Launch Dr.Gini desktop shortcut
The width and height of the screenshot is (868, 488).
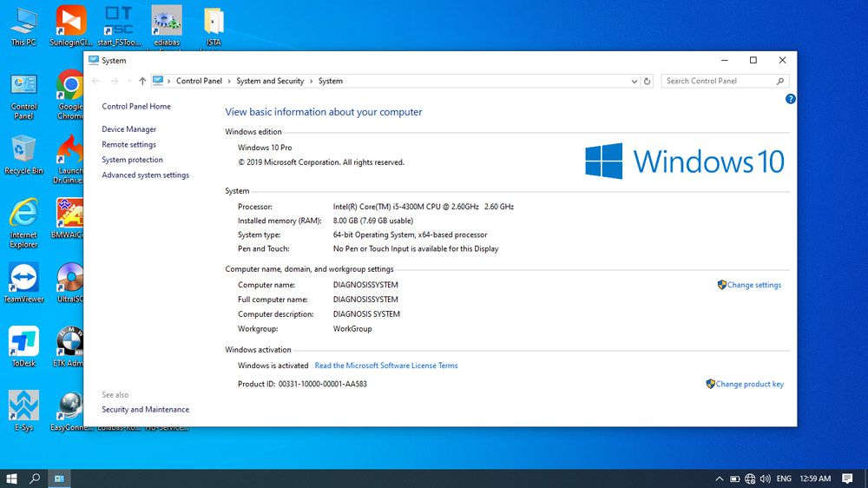(69, 159)
